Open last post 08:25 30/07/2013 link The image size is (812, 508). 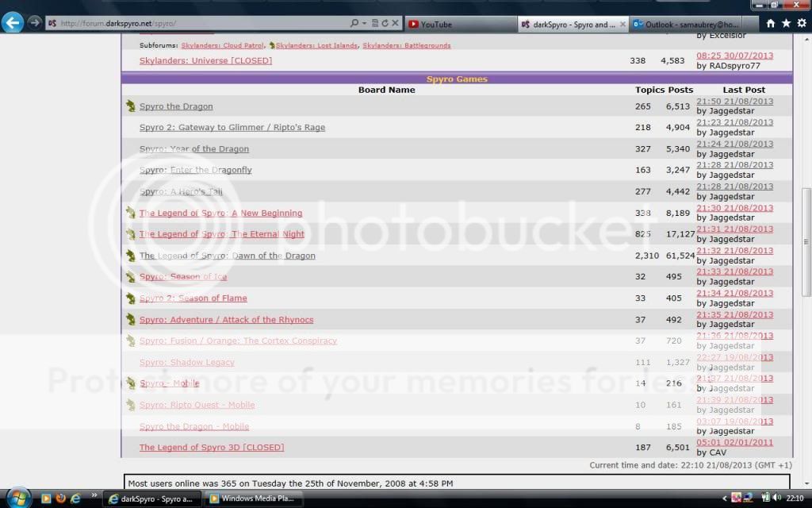tap(735, 56)
